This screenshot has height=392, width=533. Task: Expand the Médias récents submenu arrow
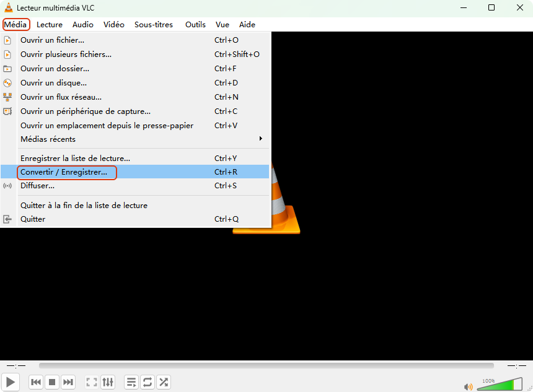261,139
